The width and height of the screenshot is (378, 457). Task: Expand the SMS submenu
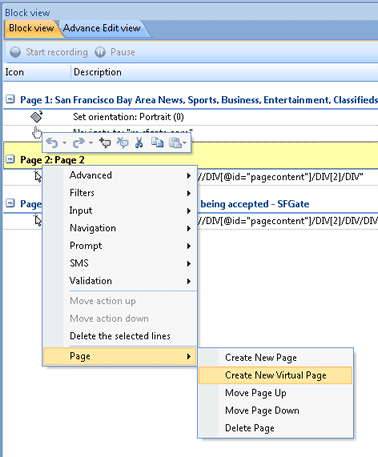(x=120, y=263)
